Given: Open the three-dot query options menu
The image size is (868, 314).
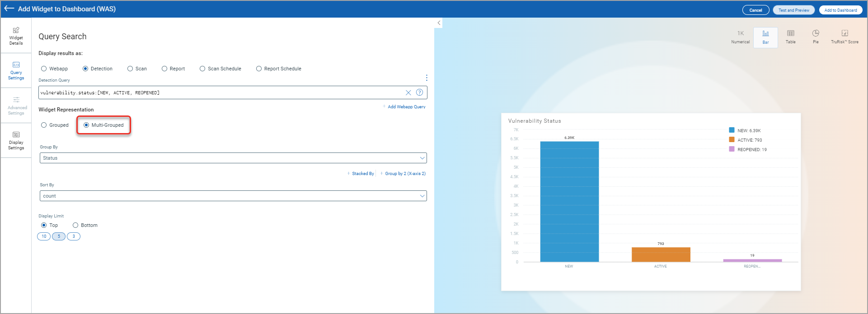Looking at the screenshot, I should [427, 78].
